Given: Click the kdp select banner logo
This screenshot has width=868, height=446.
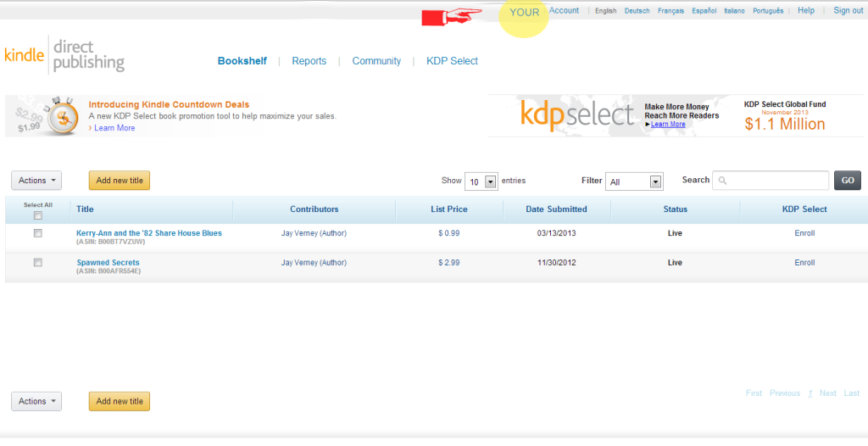Looking at the screenshot, I should [x=576, y=116].
